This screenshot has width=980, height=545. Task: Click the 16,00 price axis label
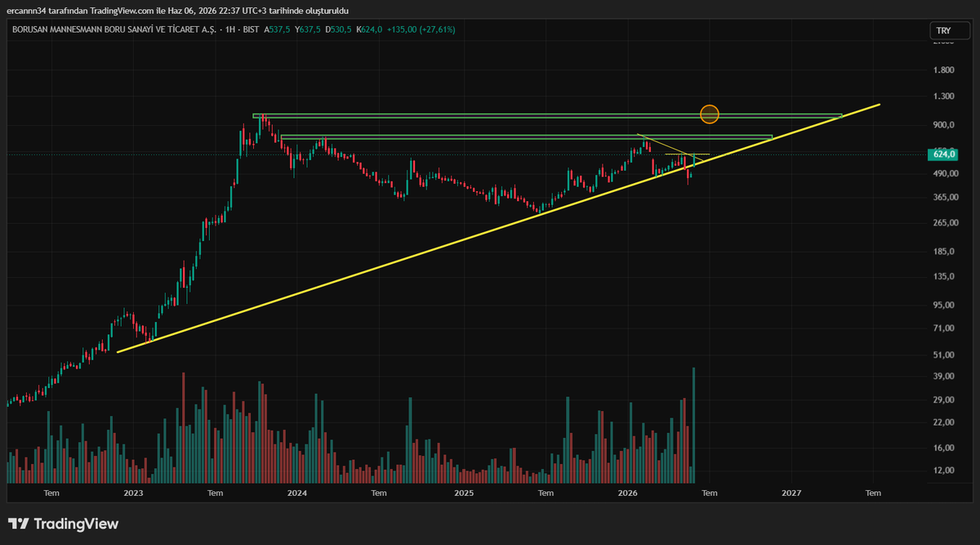click(x=942, y=448)
